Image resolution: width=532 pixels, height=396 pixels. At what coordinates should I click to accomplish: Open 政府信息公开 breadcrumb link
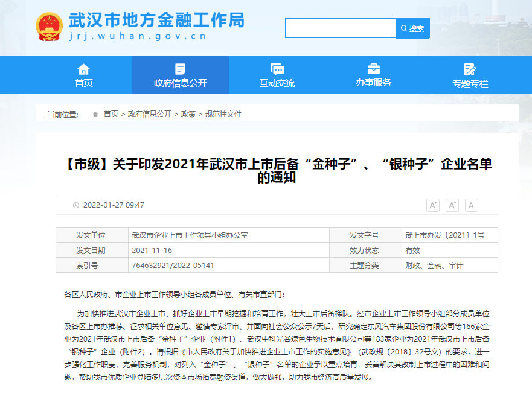pyautogui.click(x=149, y=113)
